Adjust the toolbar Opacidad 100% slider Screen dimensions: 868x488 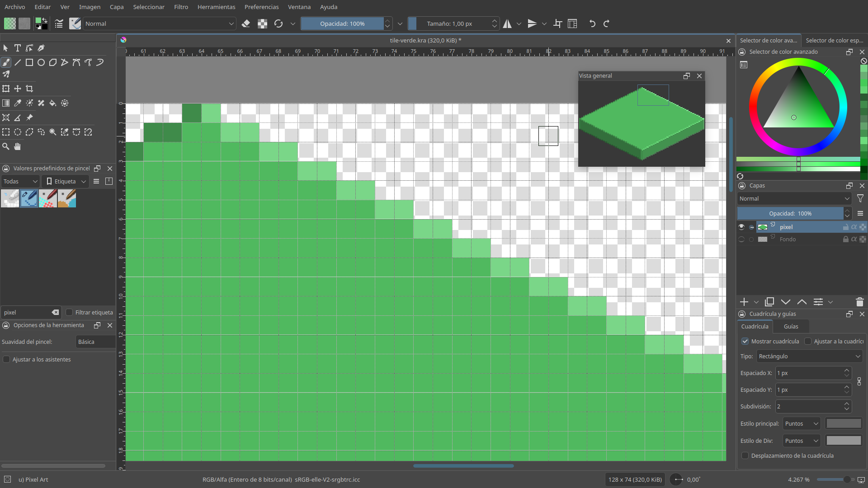pyautogui.click(x=342, y=23)
